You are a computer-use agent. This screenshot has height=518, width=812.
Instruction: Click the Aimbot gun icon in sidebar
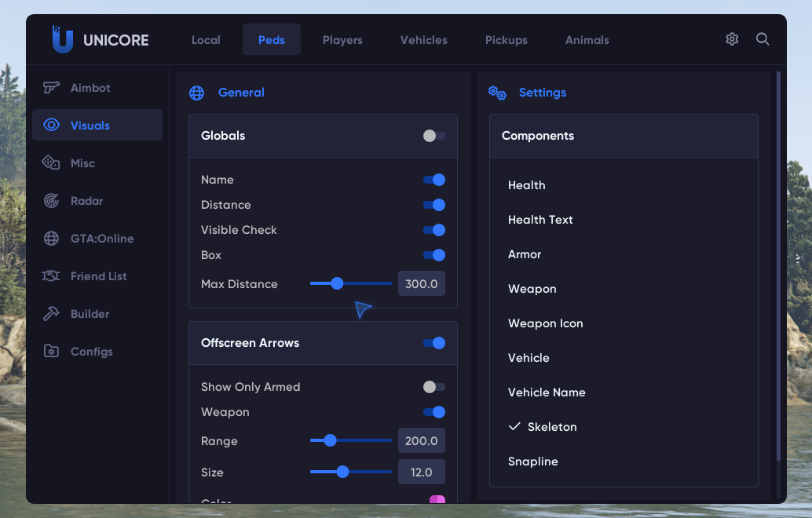[x=51, y=88]
